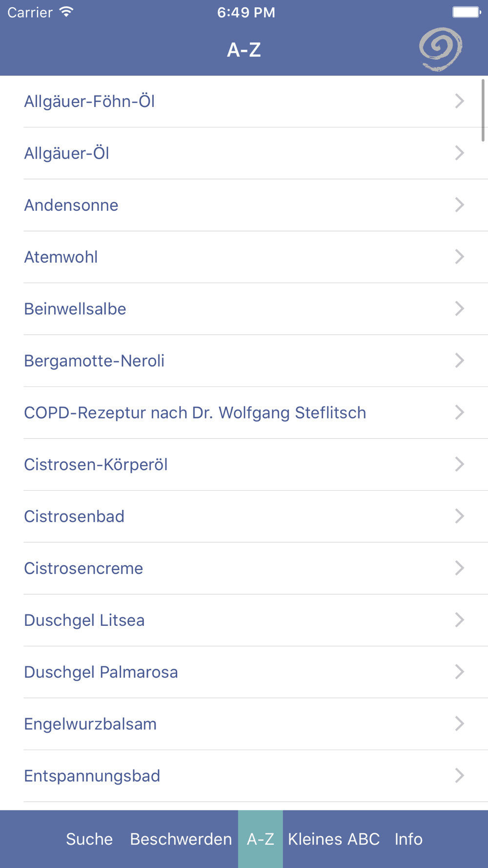Open COPD-Rezeptur nach Dr. Wolfgang Steflitsch

click(195, 413)
